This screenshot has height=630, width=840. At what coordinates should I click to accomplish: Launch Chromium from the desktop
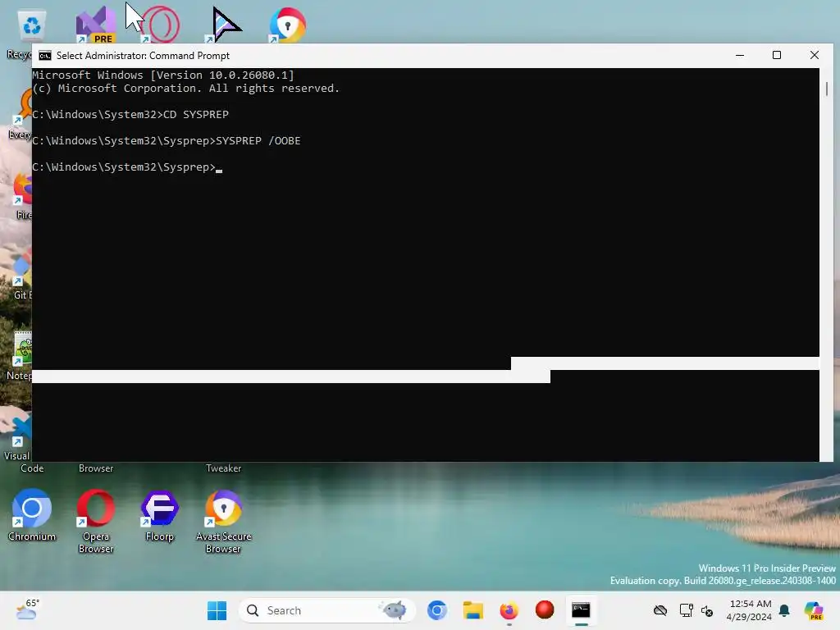(x=32, y=515)
